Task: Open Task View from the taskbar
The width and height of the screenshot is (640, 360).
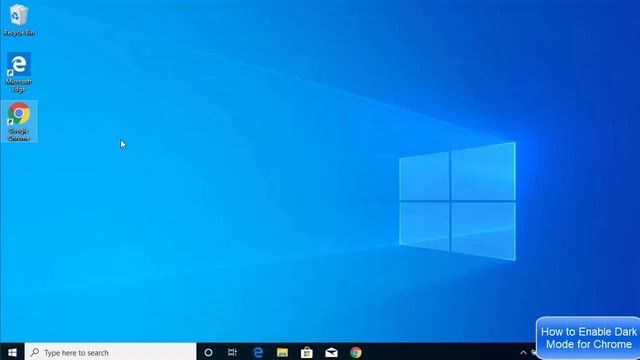Action: point(232,352)
